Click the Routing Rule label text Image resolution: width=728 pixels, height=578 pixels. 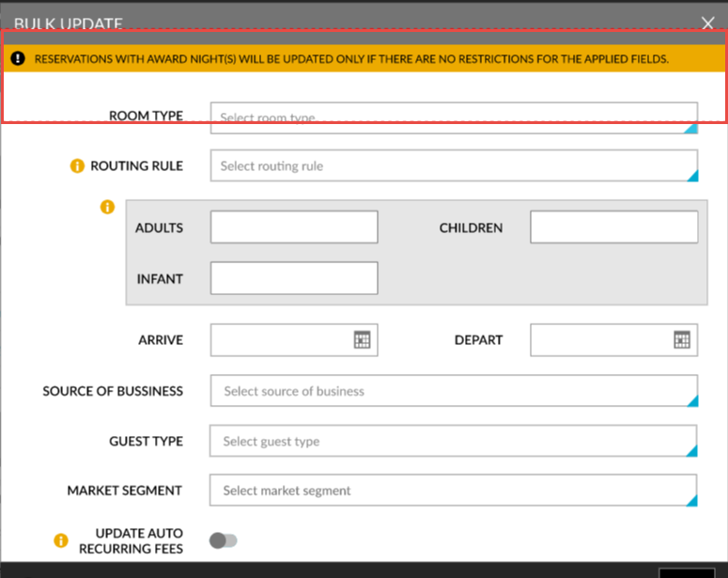pos(136,165)
